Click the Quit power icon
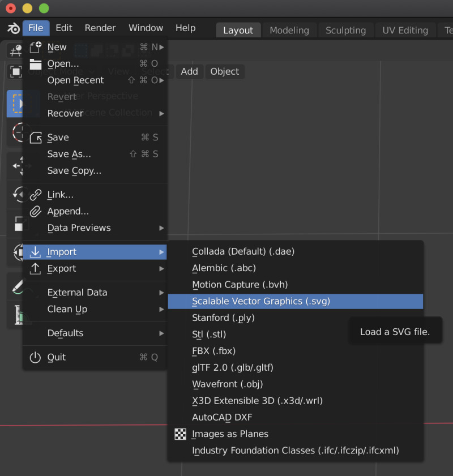The height and width of the screenshot is (476, 453). coord(35,357)
